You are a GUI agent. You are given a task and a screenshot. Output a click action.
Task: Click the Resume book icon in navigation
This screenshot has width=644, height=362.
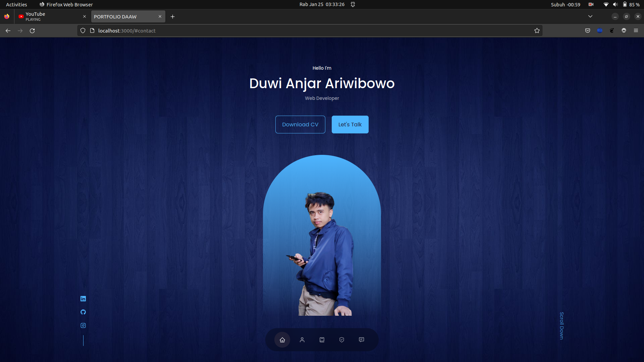click(x=322, y=340)
